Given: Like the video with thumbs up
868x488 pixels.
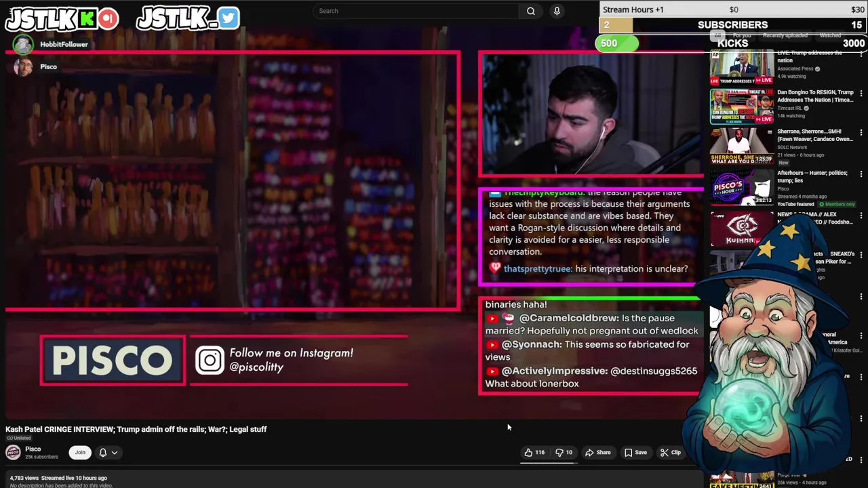Looking at the screenshot, I should pos(535,452).
